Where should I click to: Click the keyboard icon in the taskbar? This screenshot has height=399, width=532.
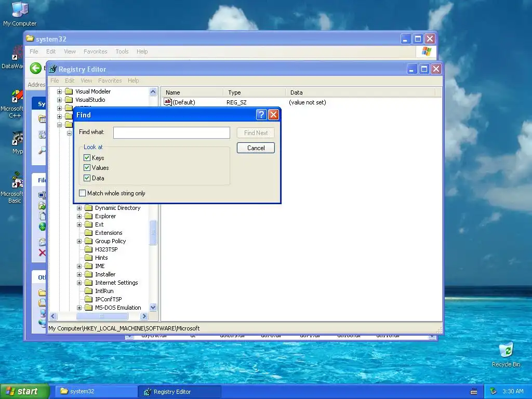(474, 392)
